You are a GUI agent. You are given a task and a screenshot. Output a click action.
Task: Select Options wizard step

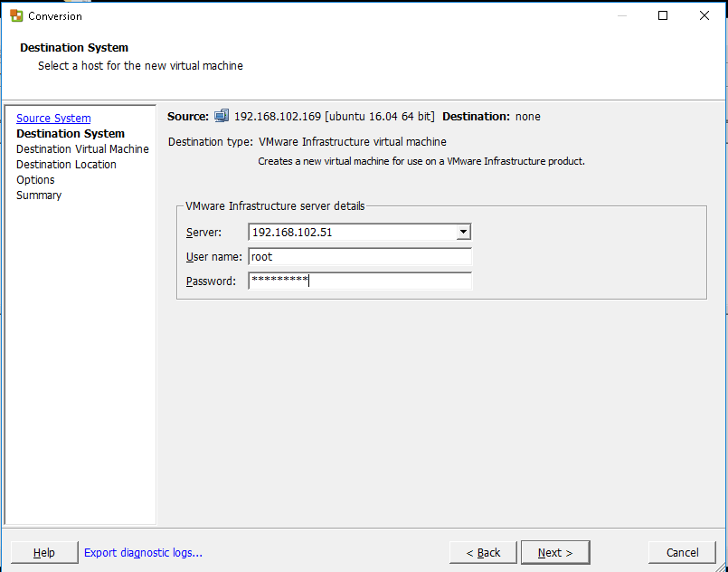(x=35, y=180)
